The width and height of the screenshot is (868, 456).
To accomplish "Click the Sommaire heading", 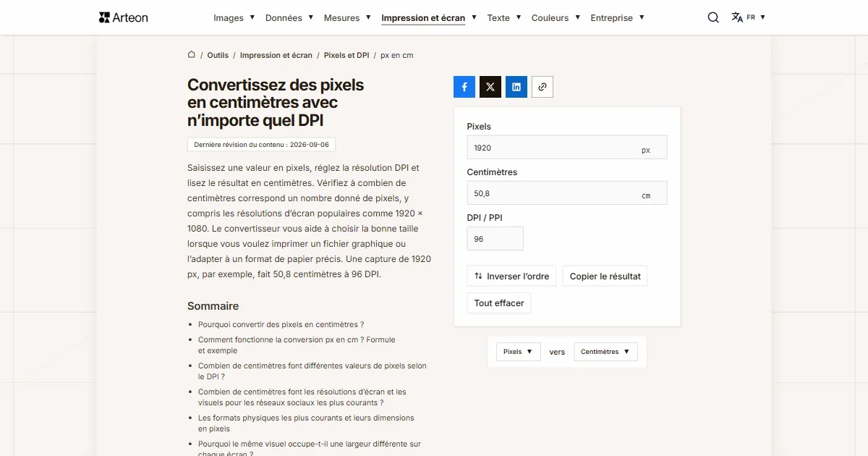I will tap(213, 306).
